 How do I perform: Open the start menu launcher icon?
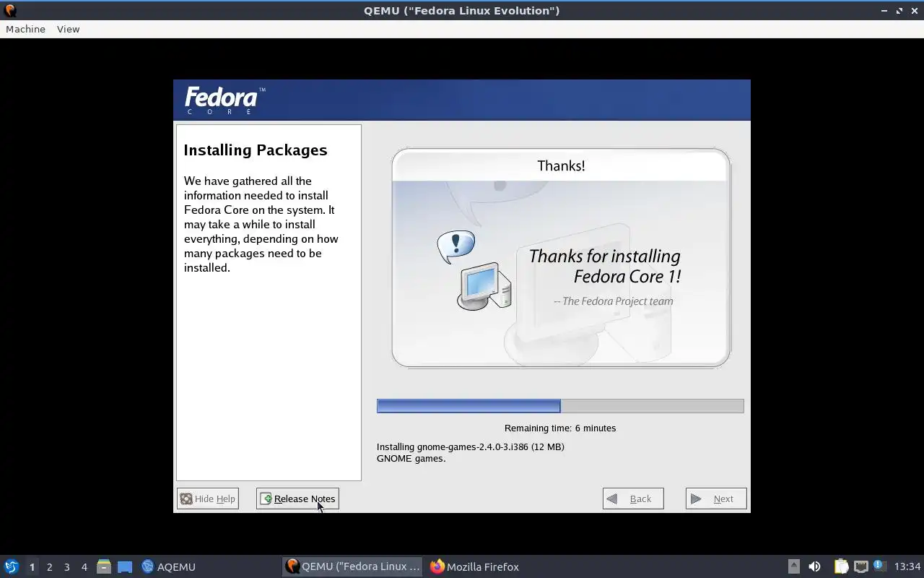coord(11,566)
